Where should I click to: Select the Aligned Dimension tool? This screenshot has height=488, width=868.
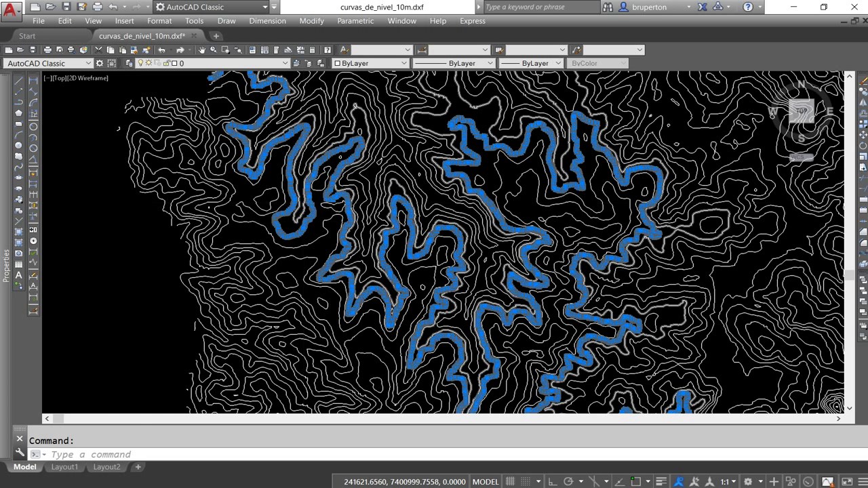(x=33, y=91)
